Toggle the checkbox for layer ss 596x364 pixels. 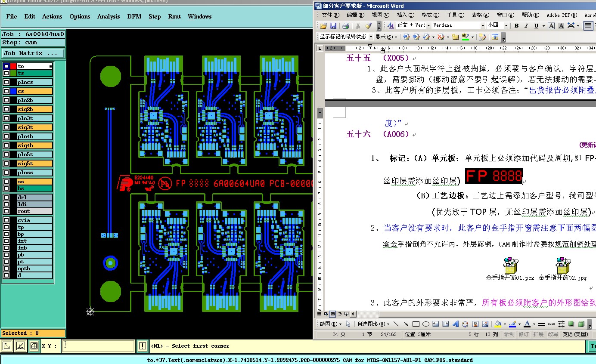click(x=6, y=182)
